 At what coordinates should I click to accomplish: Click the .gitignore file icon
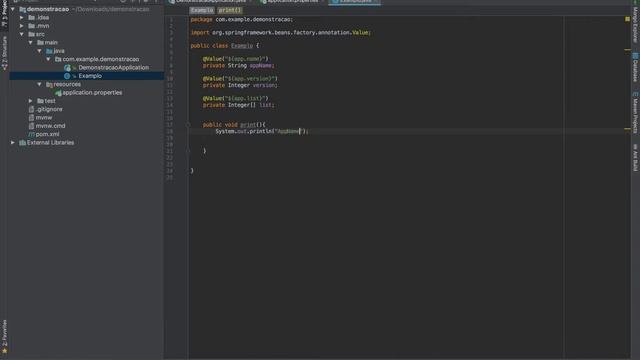pyautogui.click(x=31, y=109)
